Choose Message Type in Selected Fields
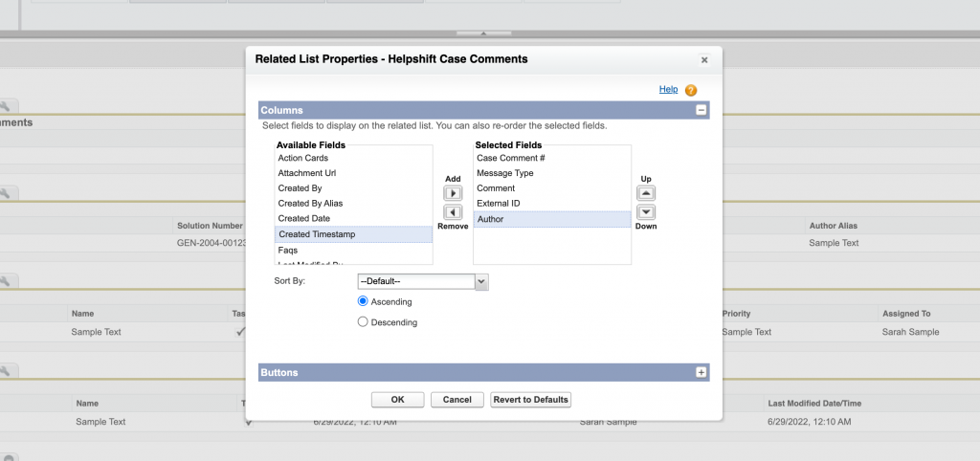The image size is (980, 461). (x=505, y=173)
